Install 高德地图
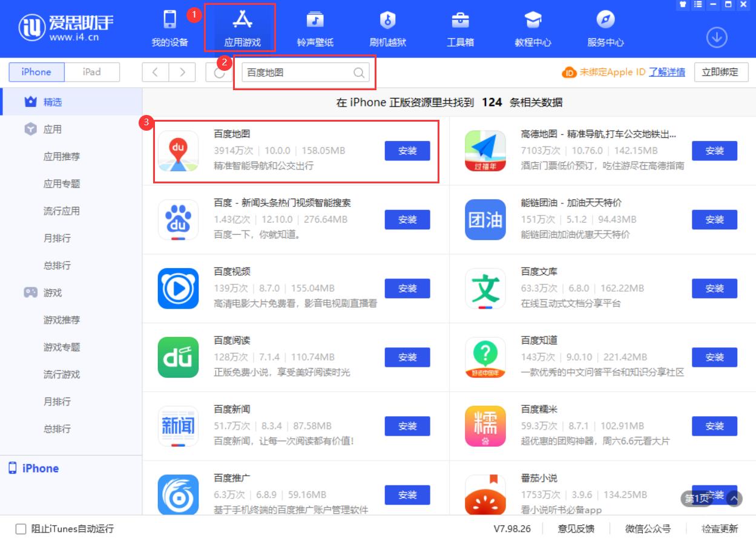Image resolution: width=756 pixels, height=541 pixels. click(714, 151)
